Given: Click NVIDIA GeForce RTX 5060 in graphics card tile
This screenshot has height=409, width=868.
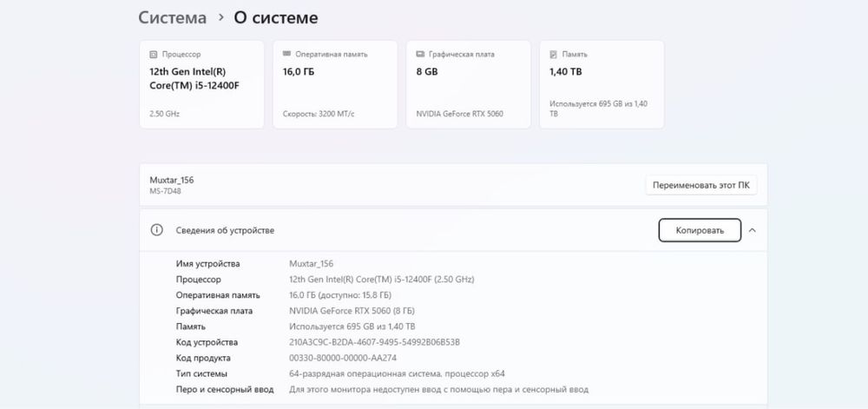Looking at the screenshot, I should (x=459, y=114).
